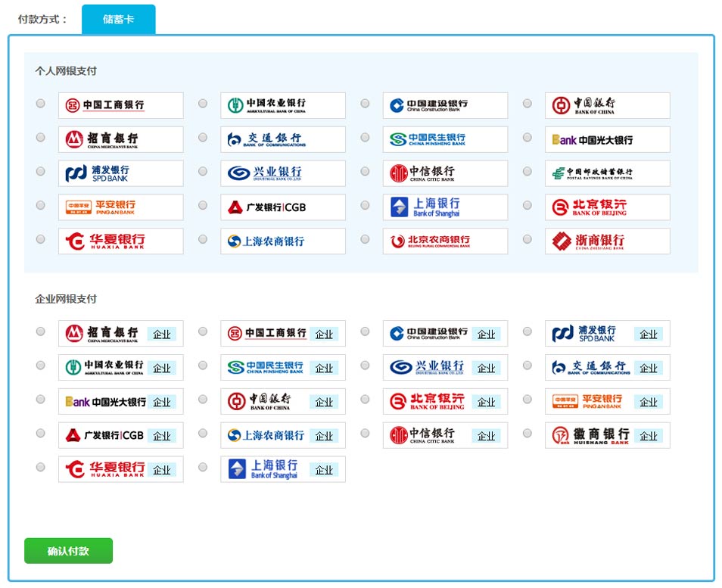722x588 pixels.
Task: Click the 交通银行 logo under 个人网银支付
Action: [283, 139]
